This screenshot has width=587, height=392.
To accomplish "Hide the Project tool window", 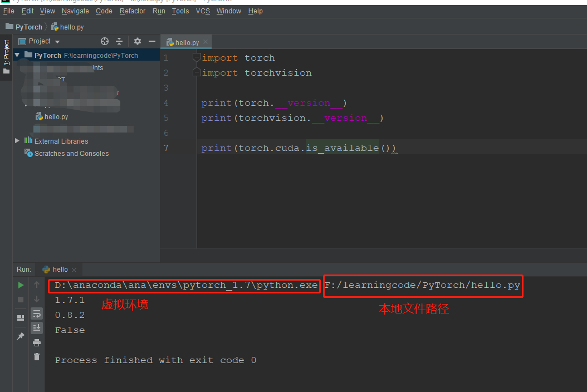I will (x=151, y=41).
